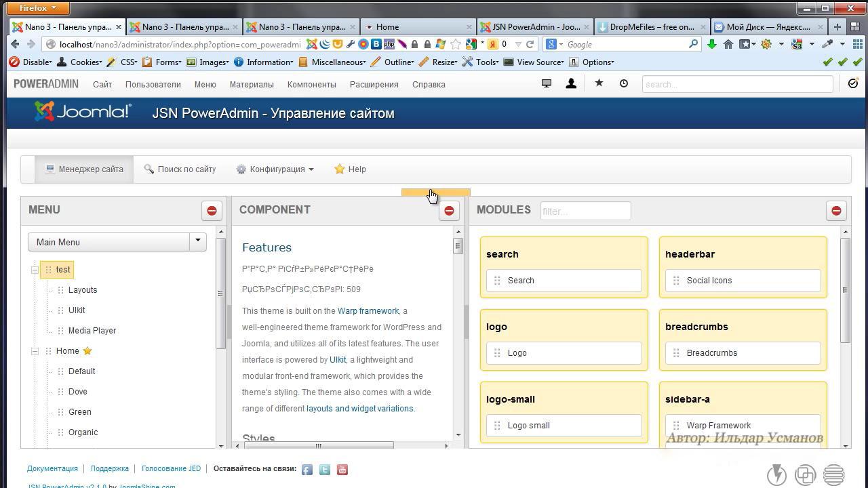Click the modules filter input field

tap(585, 211)
